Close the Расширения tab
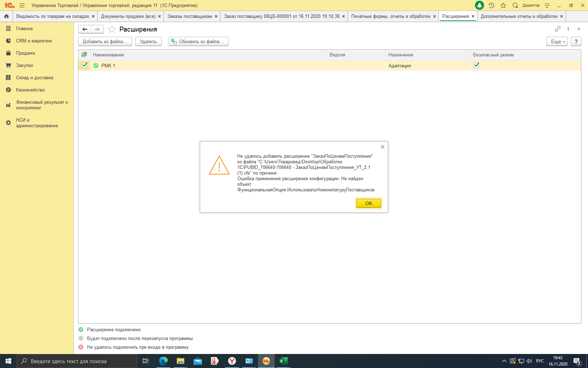 (x=473, y=16)
